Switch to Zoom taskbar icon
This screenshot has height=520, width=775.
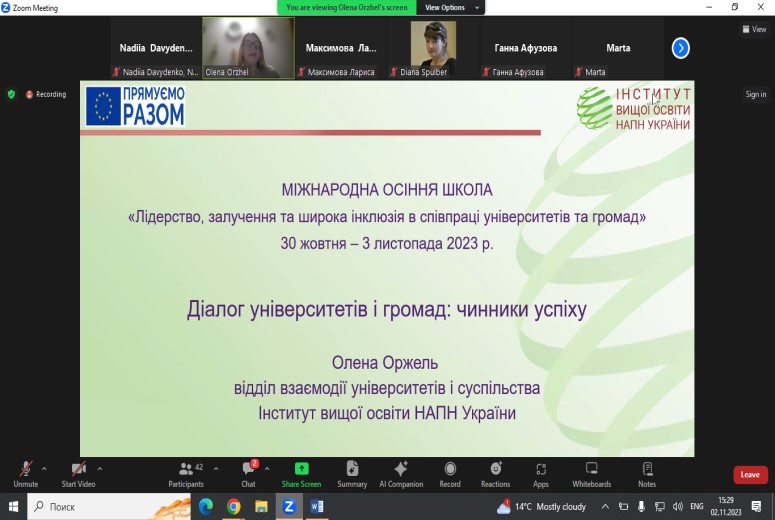click(289, 507)
